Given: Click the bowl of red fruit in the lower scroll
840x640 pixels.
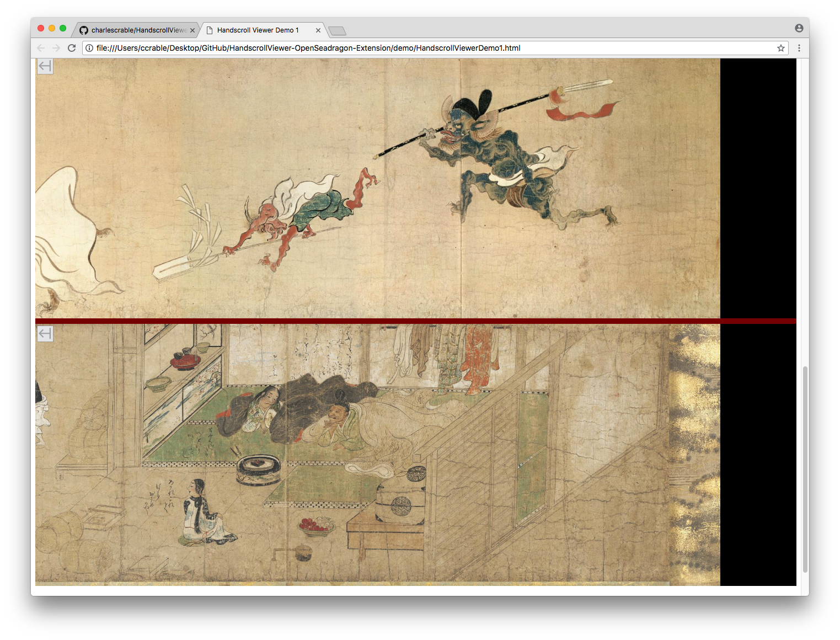Looking at the screenshot, I should pos(317,526).
